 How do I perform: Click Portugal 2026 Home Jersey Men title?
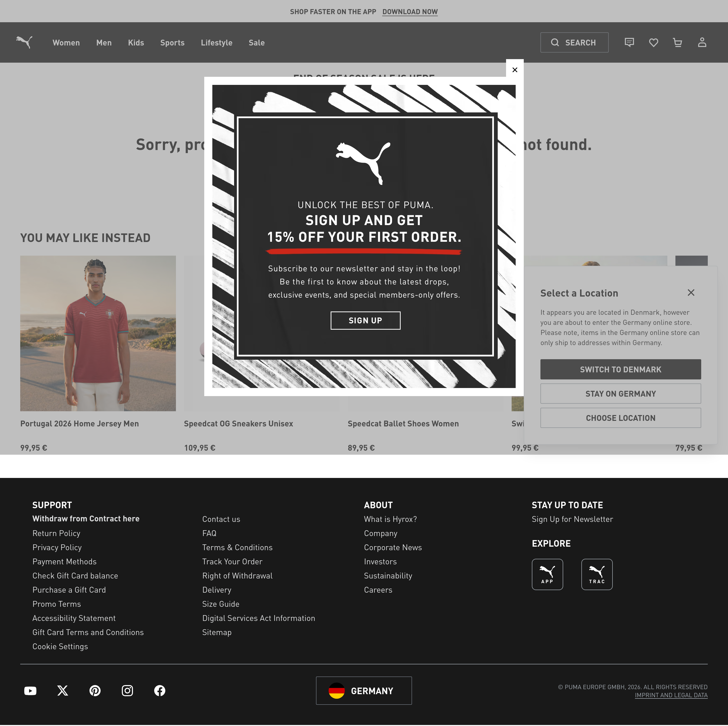tap(80, 424)
